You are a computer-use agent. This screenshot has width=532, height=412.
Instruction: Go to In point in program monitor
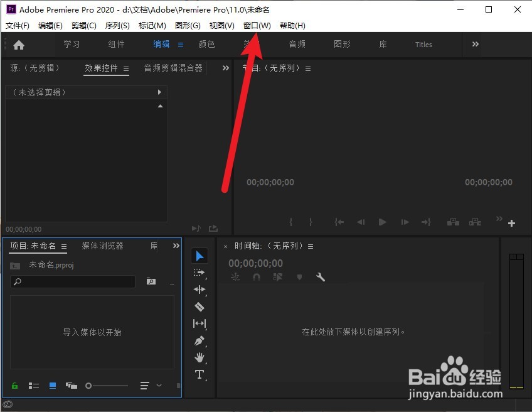tap(339, 222)
